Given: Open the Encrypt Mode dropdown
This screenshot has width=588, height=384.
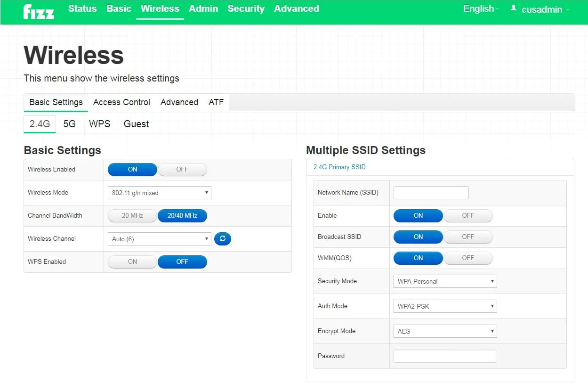Looking at the screenshot, I should pyautogui.click(x=444, y=331).
